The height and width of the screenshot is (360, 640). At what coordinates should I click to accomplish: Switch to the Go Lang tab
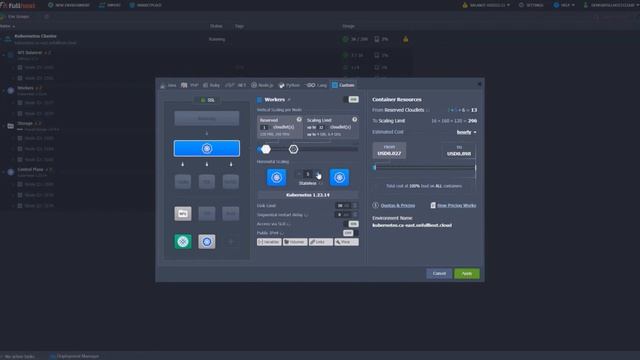click(x=316, y=85)
